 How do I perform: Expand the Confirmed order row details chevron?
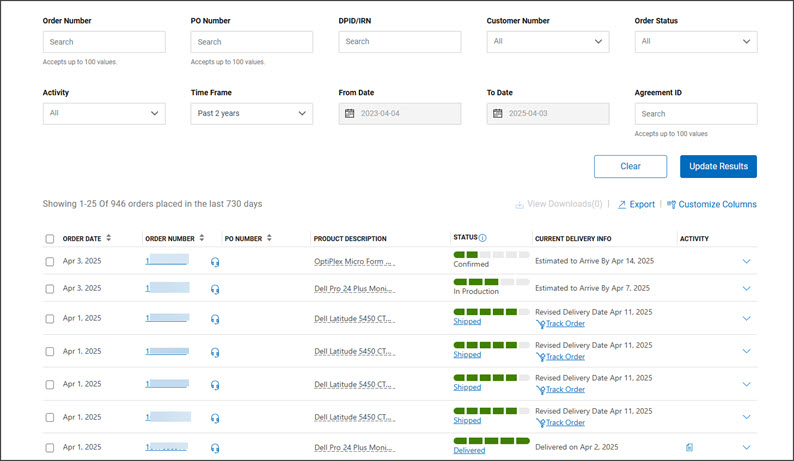tap(746, 262)
